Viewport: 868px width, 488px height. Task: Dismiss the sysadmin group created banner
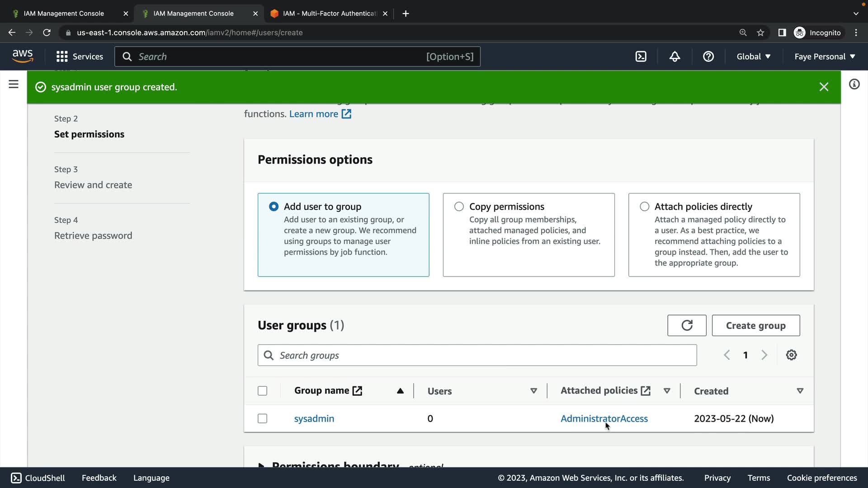click(824, 87)
